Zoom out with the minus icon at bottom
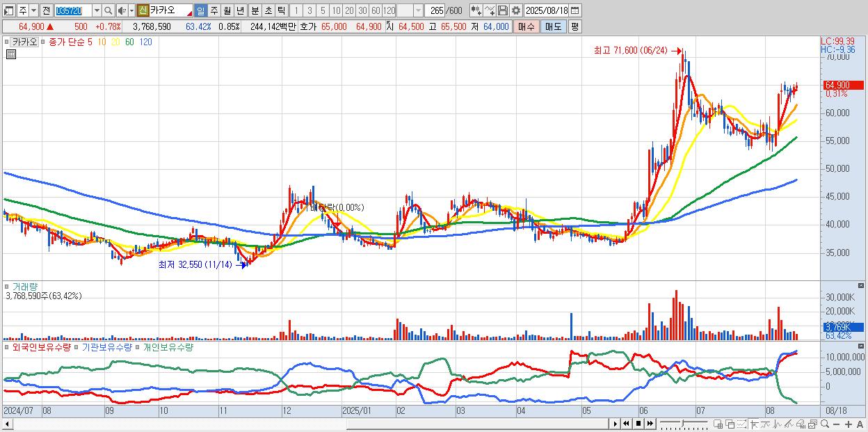 click(836, 424)
